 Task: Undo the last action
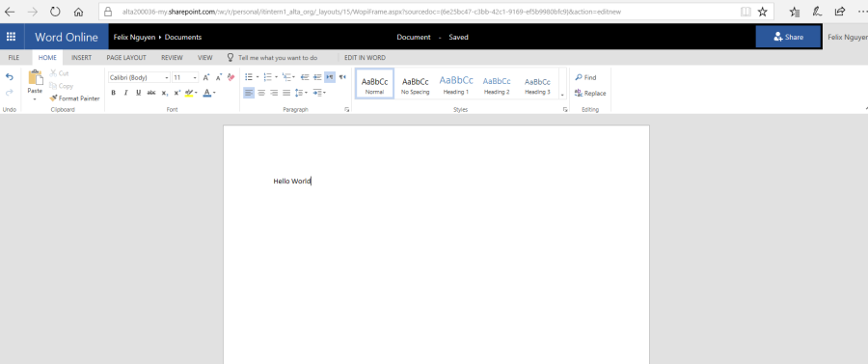point(10,77)
